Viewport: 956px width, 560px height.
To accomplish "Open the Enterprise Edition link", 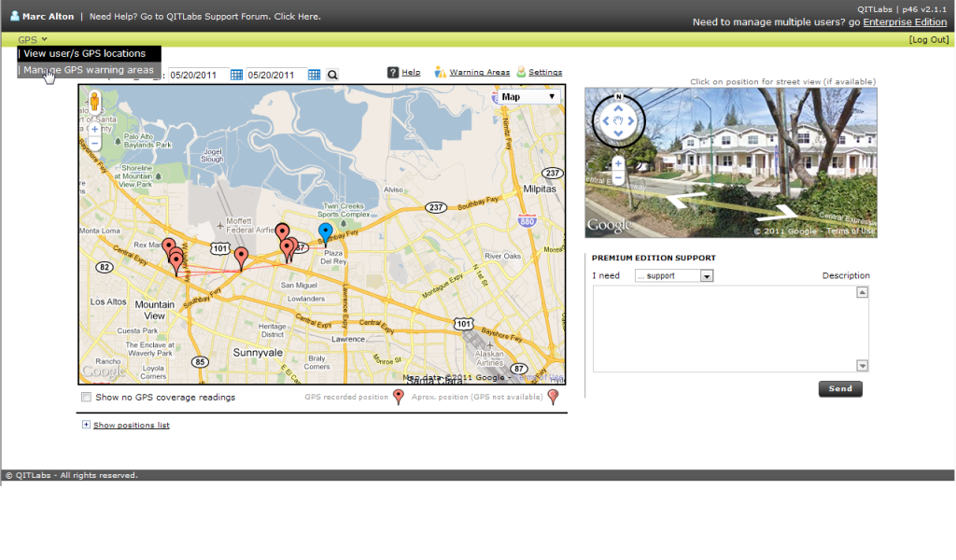I will click(904, 21).
